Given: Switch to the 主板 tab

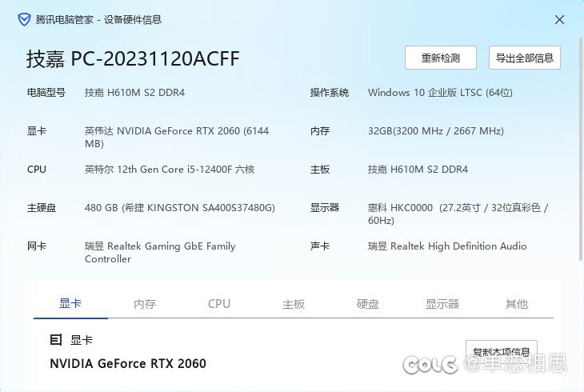Looking at the screenshot, I should pos(294,304).
